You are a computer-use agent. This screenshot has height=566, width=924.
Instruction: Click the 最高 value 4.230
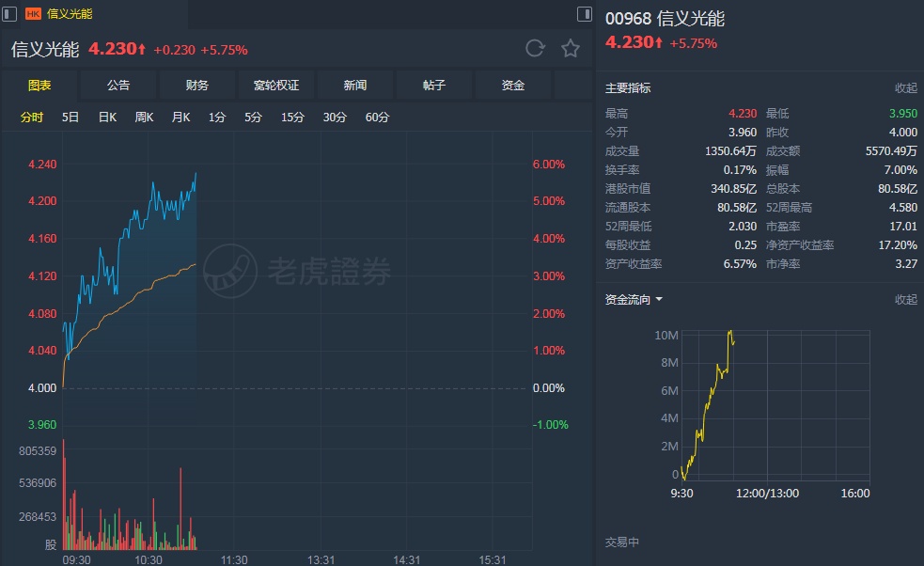tap(743, 113)
